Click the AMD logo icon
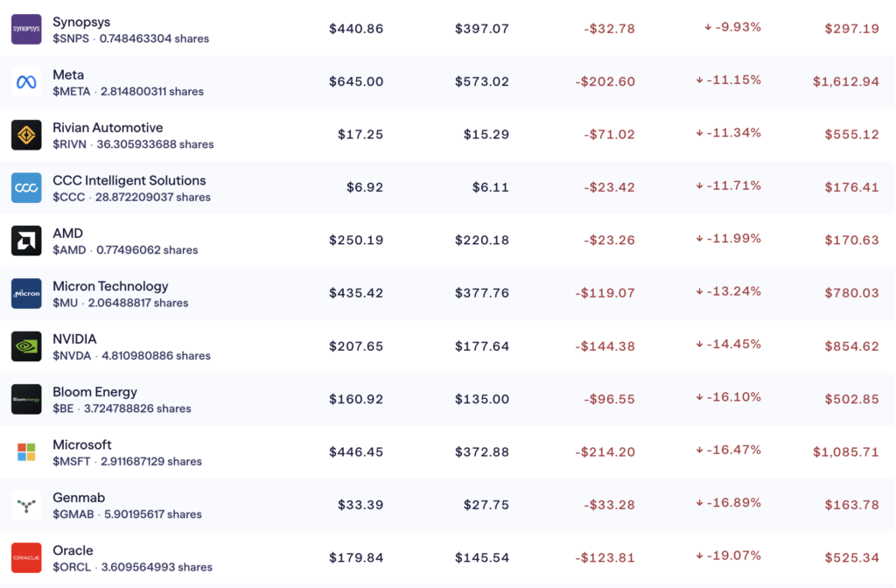The image size is (896, 588). tap(26, 241)
